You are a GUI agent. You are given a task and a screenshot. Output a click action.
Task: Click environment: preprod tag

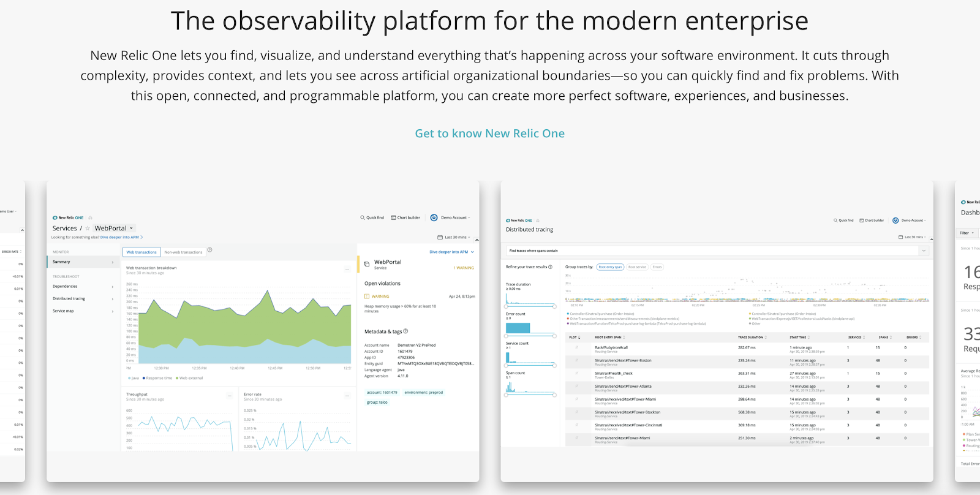[424, 393]
